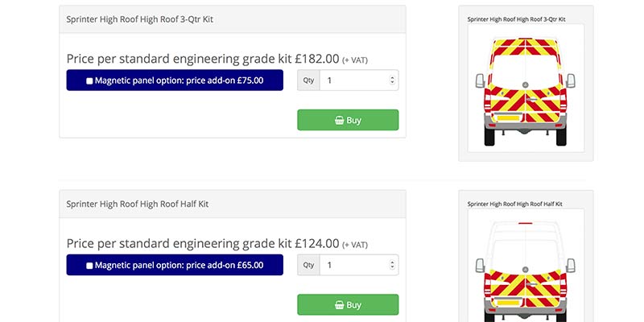The height and width of the screenshot is (322, 644).
Task: Tick the £75.00 magnetic panel checkbox
Action: 89,81
